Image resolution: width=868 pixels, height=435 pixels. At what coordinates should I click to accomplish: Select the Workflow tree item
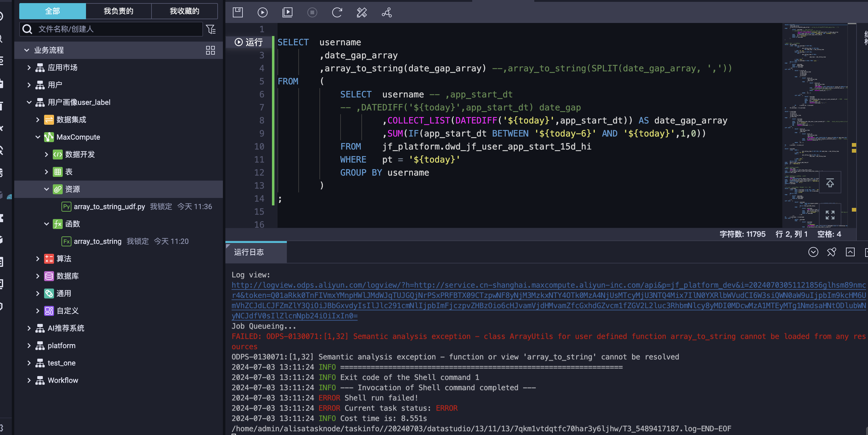63,380
